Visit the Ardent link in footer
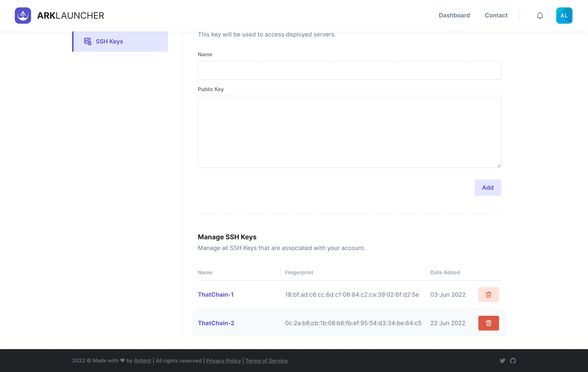Screen dimensions: 588x372 point(142,361)
